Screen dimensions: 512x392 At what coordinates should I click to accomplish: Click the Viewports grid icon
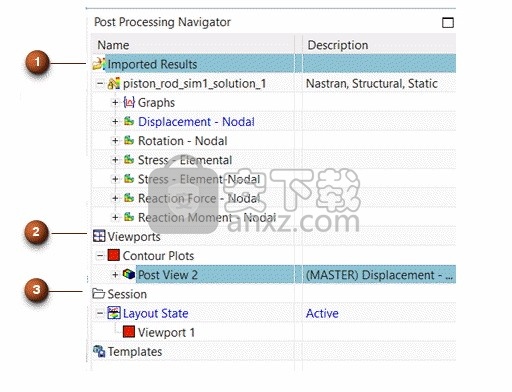(99, 236)
